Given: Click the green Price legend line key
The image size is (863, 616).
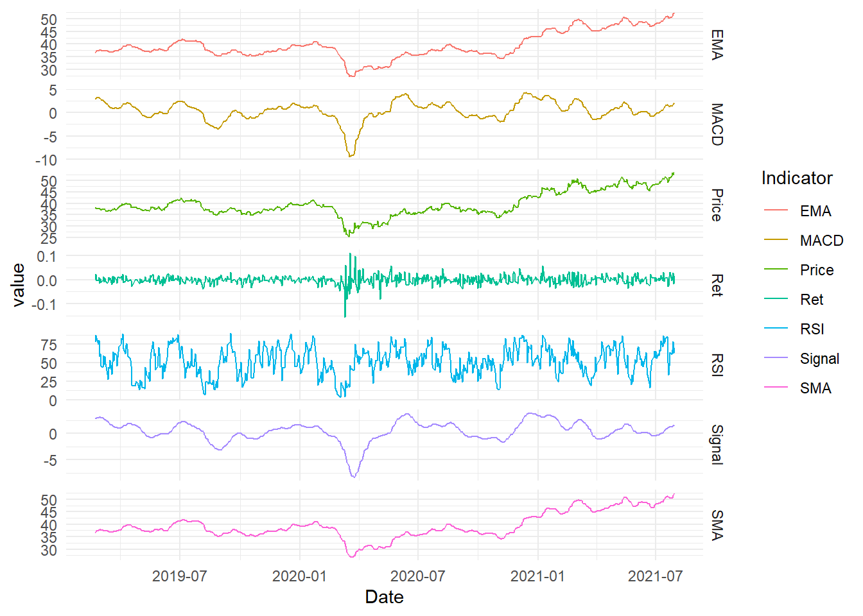Looking at the screenshot, I should point(776,269).
